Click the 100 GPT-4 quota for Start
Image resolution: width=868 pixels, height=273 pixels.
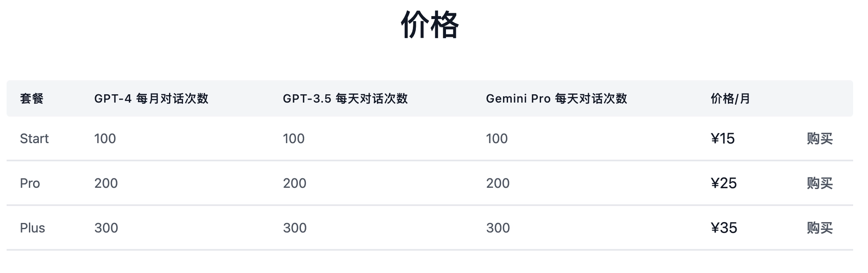pyautogui.click(x=105, y=138)
